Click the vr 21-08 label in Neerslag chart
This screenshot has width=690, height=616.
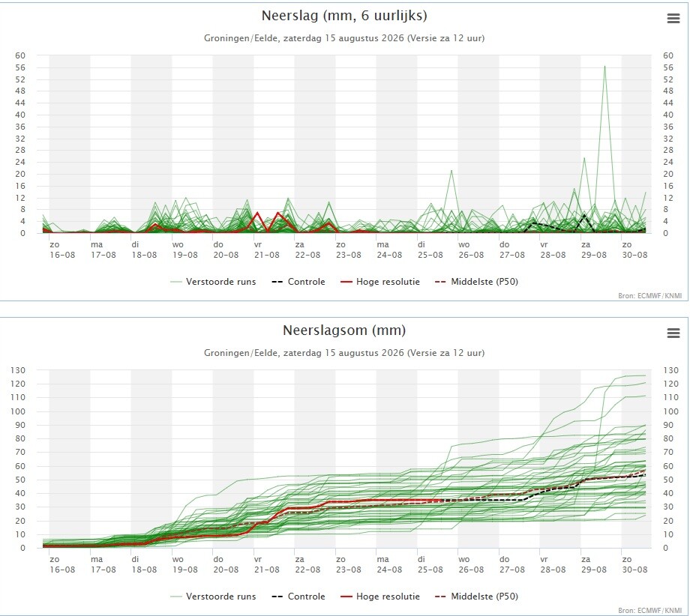tap(267, 250)
